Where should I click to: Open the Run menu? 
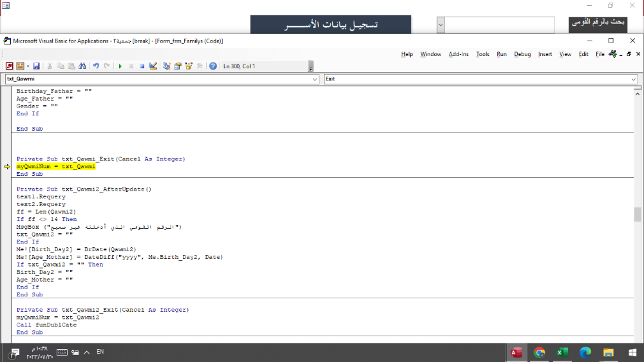[x=502, y=54]
